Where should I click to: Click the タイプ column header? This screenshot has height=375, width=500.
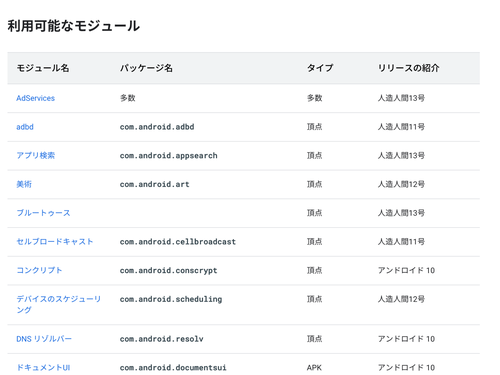(320, 68)
